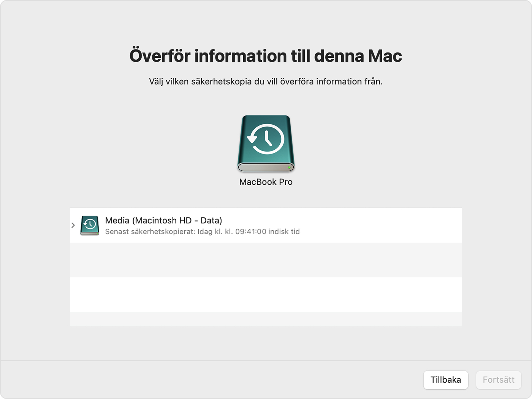Click the MacBook Pro label under the drive
The height and width of the screenshot is (399, 532).
point(266,182)
